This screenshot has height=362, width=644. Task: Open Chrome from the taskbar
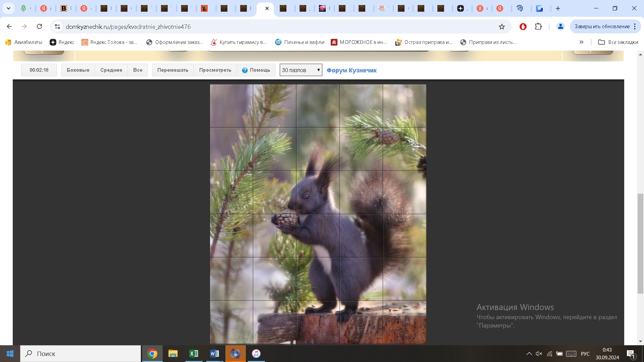(x=152, y=354)
